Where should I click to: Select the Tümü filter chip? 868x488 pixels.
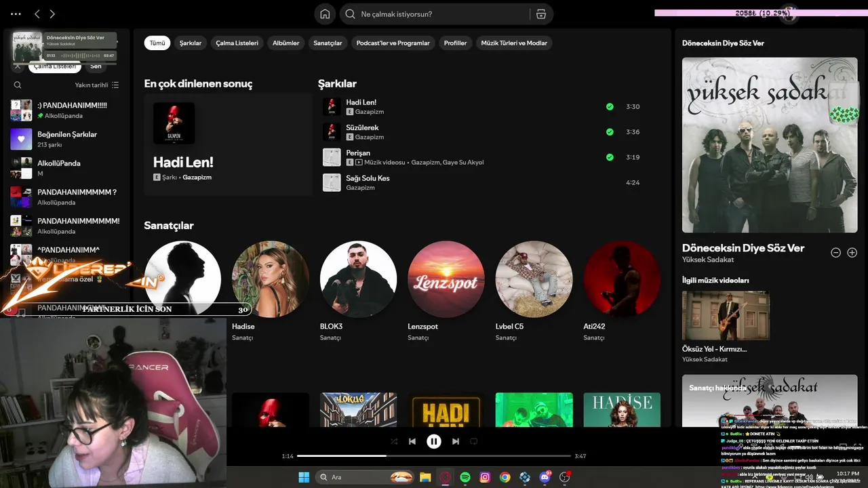tap(157, 43)
